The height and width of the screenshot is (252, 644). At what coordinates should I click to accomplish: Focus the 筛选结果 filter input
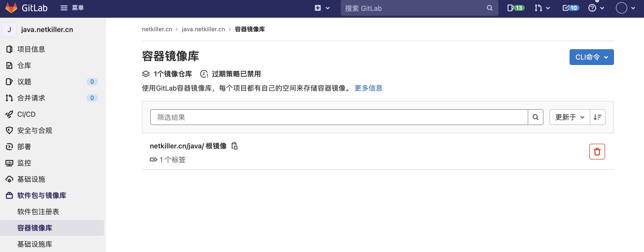(339, 117)
